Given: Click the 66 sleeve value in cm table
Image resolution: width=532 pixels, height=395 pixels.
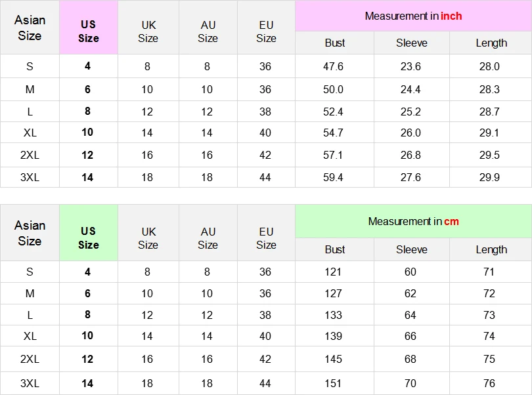Looking at the screenshot, I should [410, 336].
